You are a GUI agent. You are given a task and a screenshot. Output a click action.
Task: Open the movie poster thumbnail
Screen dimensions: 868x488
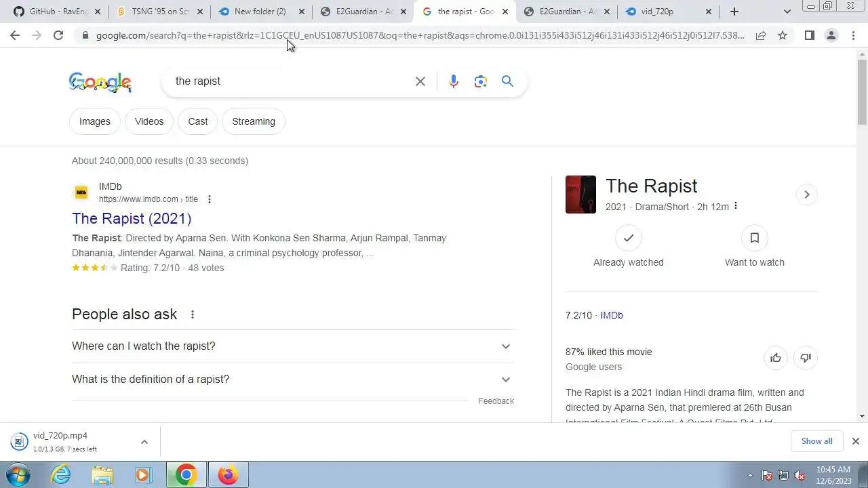580,195
